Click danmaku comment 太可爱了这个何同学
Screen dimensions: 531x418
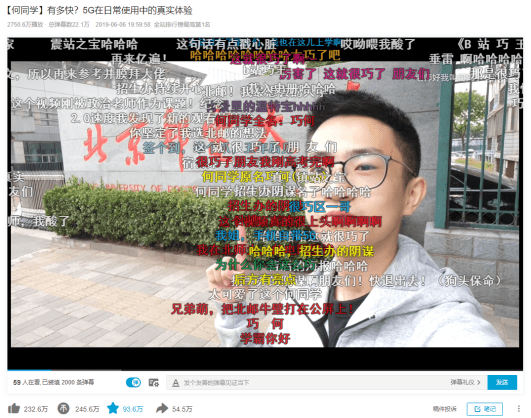click(265, 294)
